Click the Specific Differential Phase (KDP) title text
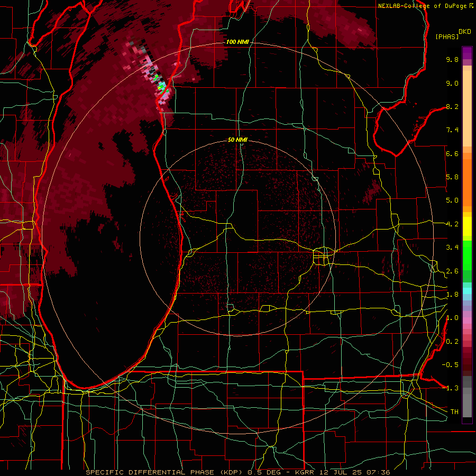 click(x=166, y=472)
